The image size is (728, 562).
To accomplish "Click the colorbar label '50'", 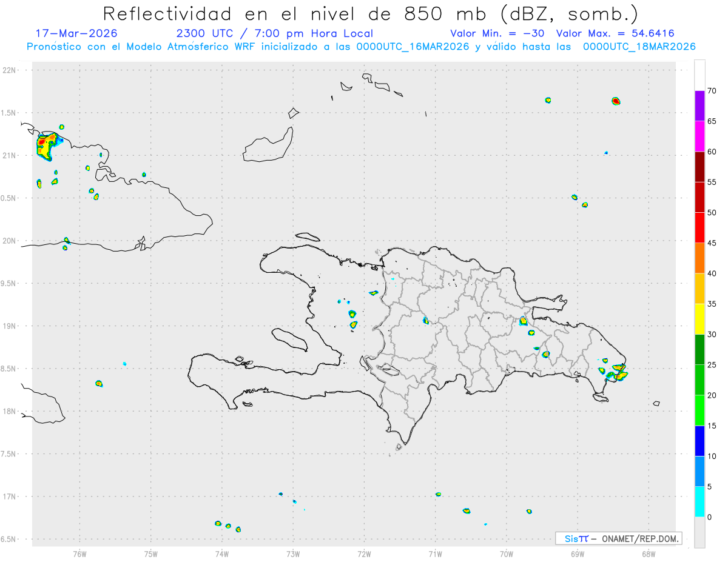I will point(712,213).
